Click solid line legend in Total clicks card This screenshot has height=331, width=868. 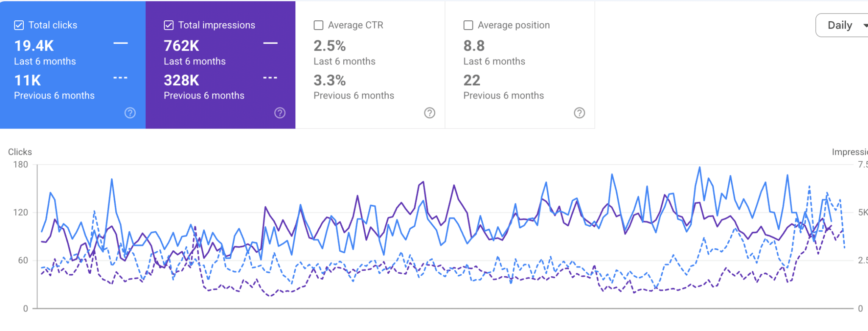120,43
